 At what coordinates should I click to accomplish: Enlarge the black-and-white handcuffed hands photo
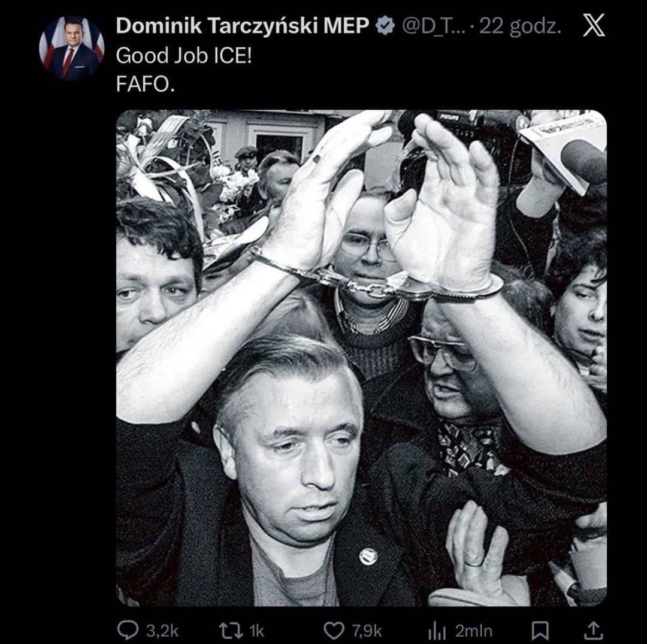(x=361, y=358)
